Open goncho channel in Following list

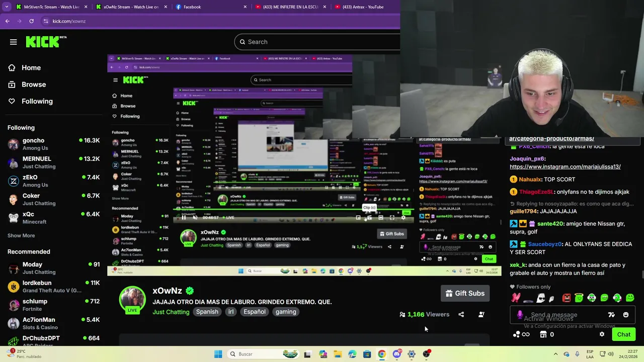point(53,144)
